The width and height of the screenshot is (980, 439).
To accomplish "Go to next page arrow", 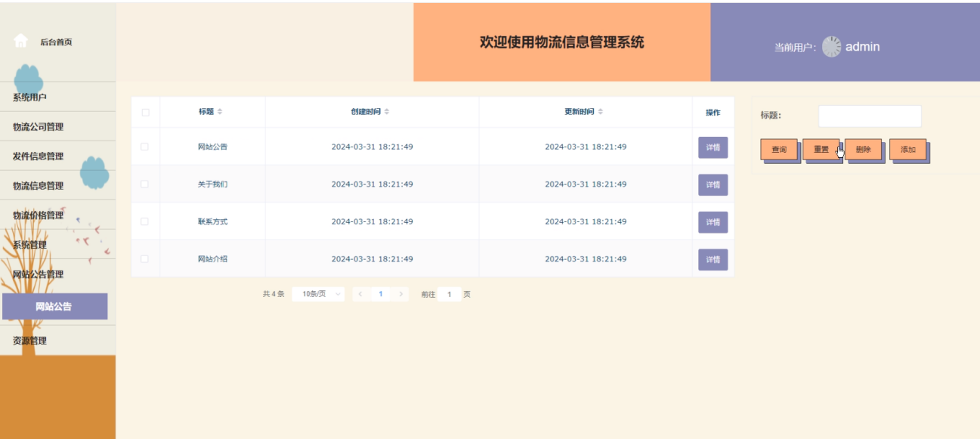I will 400,294.
